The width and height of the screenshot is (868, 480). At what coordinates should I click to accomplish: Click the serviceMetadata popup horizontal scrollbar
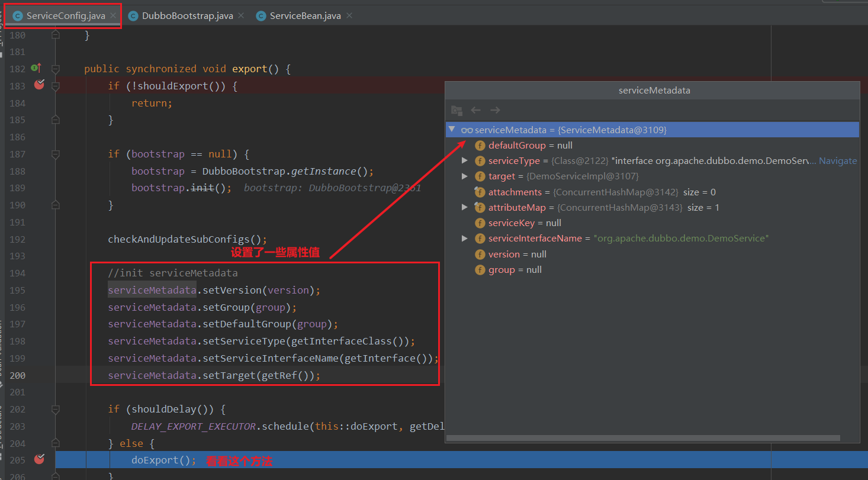[x=643, y=438]
